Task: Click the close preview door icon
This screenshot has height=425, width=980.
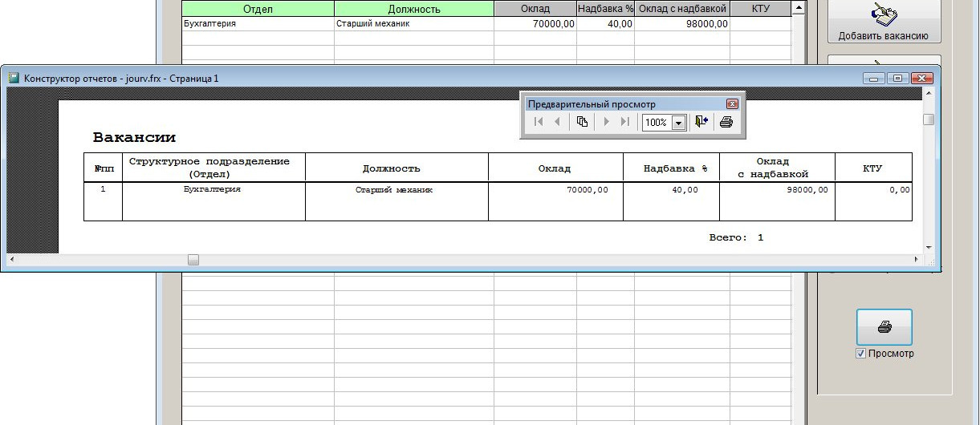Action: tap(701, 122)
